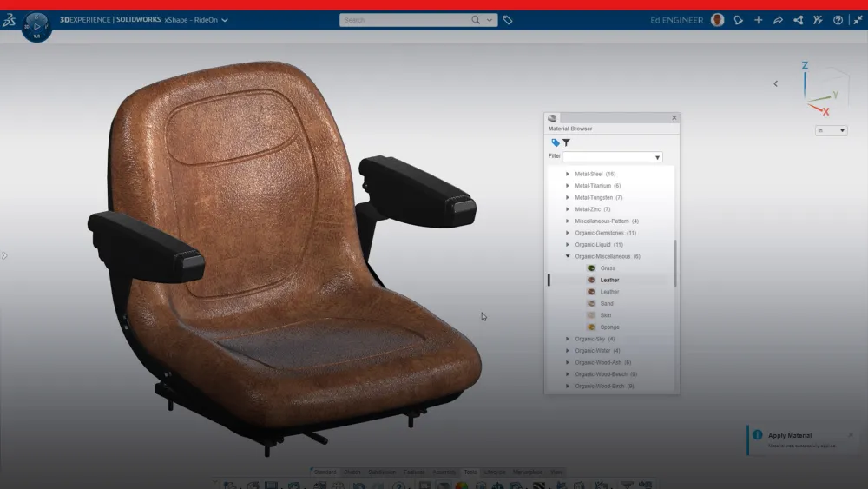Viewport: 868px width, 489px height.
Task: Open the collaboration network icon
Action: (x=798, y=20)
